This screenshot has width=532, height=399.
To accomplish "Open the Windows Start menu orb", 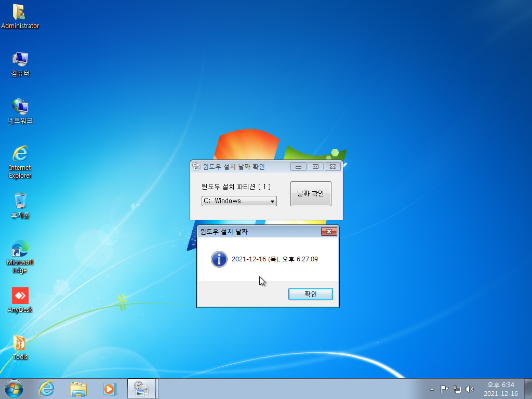I will 14,389.
